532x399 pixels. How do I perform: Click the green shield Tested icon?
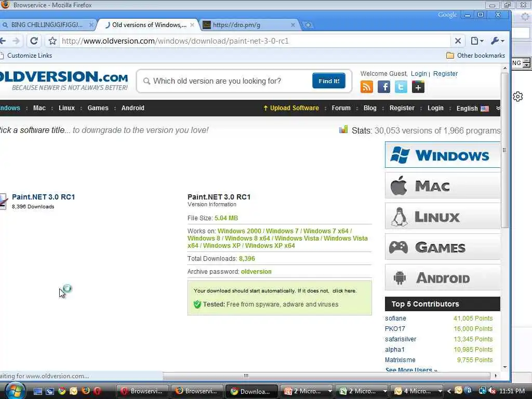click(197, 304)
